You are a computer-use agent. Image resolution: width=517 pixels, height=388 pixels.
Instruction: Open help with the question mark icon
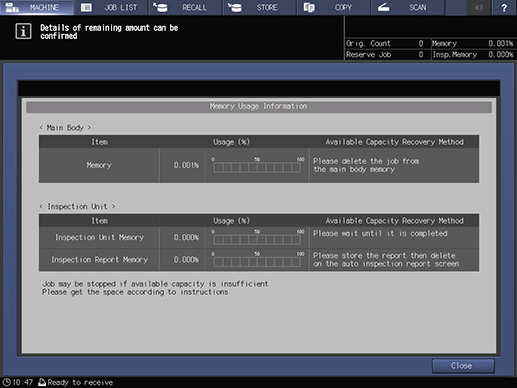tap(504, 7)
